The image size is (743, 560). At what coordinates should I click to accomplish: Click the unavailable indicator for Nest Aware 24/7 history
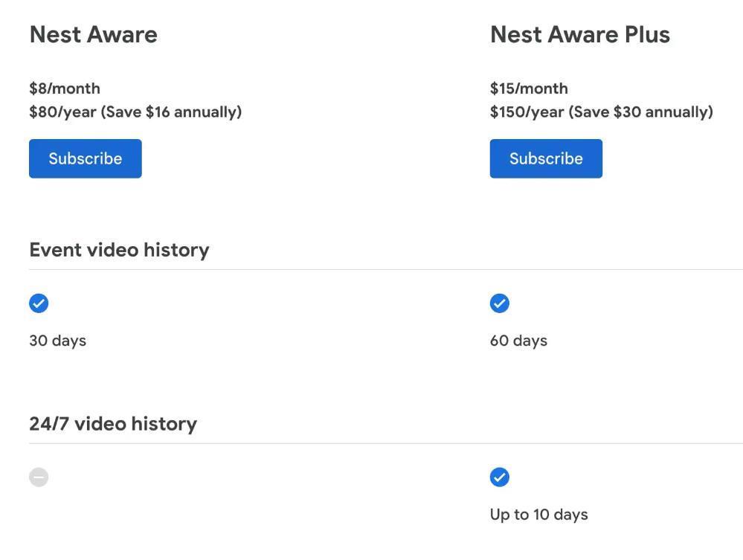(x=38, y=477)
